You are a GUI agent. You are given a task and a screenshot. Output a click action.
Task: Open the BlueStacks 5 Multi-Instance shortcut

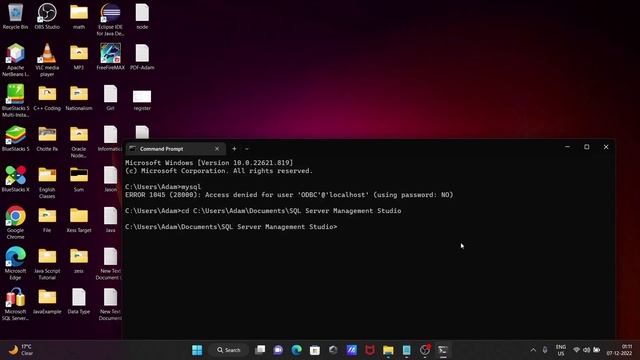[x=16, y=100]
